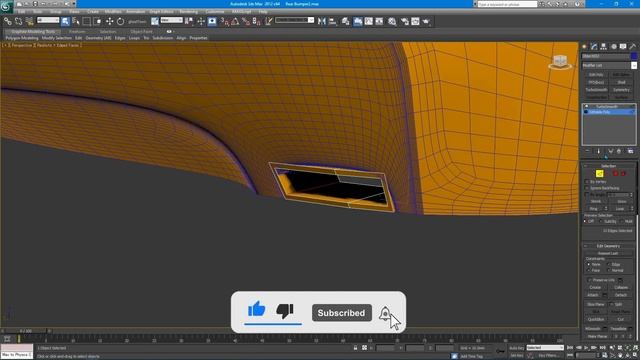Open the View reference coordinate dropdown
The height and width of the screenshot is (360, 640).
(171, 20)
